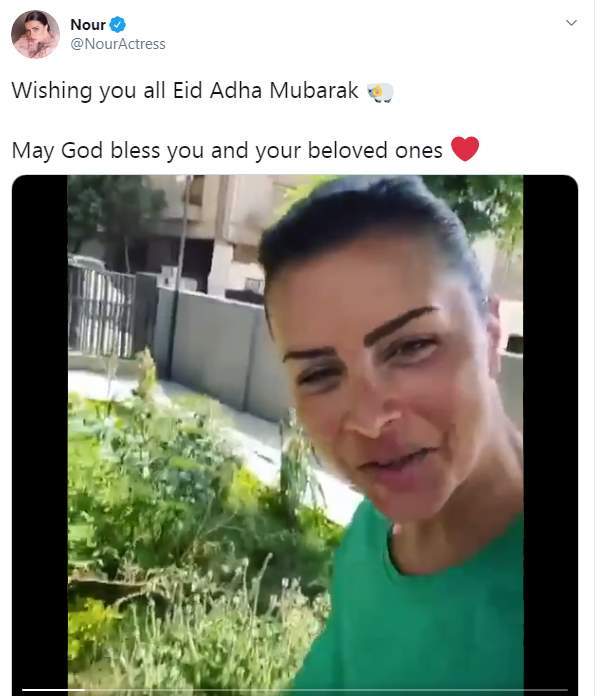
Task: Open the @NourActress handle link
Action: (118, 44)
